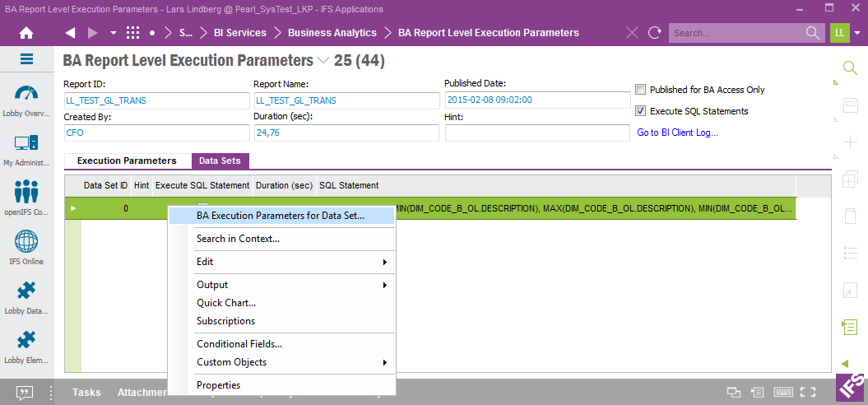Click the Duration (sec) table column header
The height and width of the screenshot is (405, 868).
point(285,185)
